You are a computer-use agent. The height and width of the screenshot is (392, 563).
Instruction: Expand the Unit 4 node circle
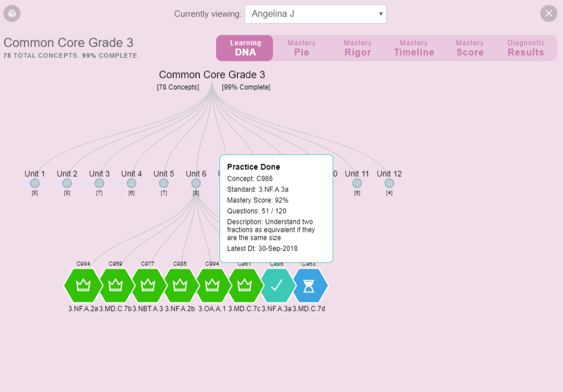pyautogui.click(x=131, y=184)
